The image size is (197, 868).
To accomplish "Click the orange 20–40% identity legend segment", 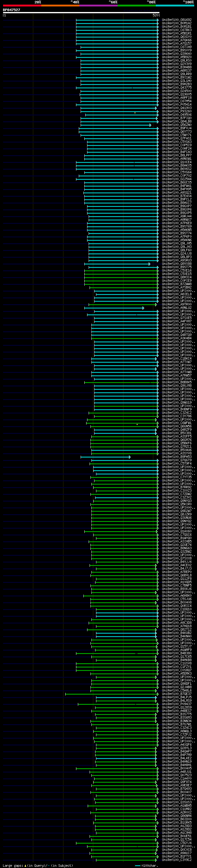I will (x=60, y=6).
